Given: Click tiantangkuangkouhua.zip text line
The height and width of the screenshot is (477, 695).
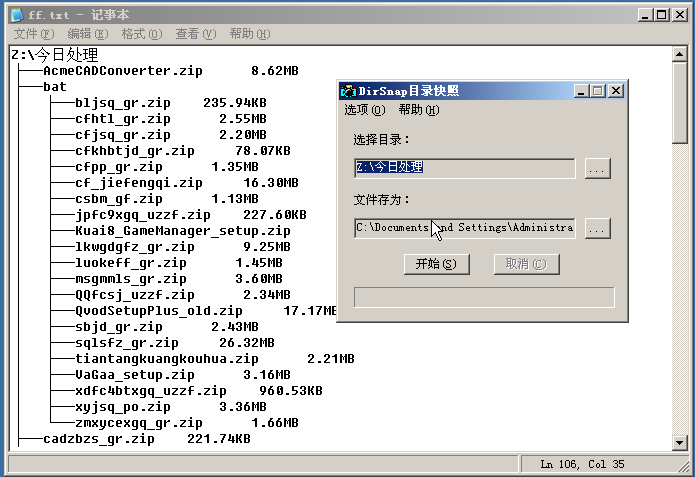Looking at the screenshot, I should tap(215, 359).
